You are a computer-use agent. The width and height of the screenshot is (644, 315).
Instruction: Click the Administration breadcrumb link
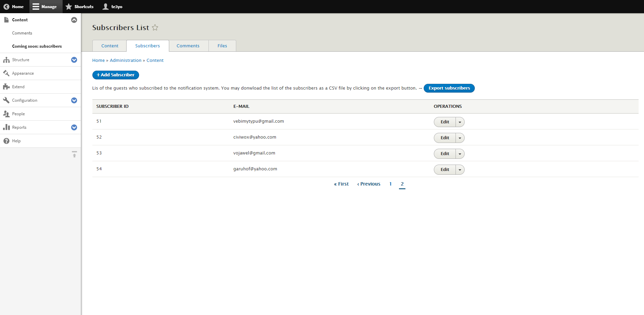pyautogui.click(x=126, y=60)
